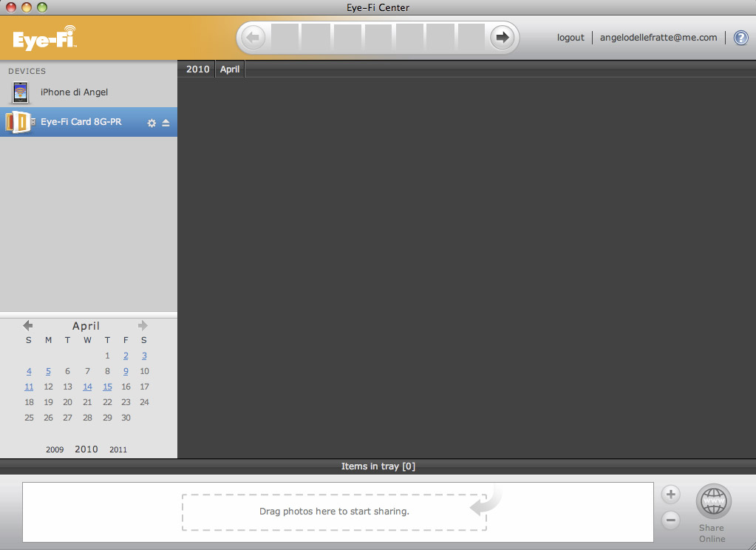Click the last empty filmstrip thumbnail slot
756x550 pixels.
[x=471, y=37]
